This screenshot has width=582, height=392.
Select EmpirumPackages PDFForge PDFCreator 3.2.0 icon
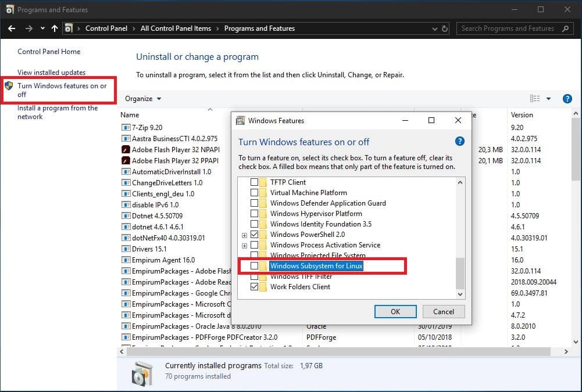tap(126, 337)
